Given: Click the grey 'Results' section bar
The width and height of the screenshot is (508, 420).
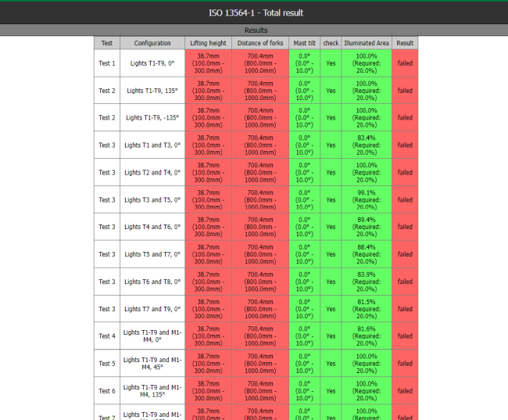Looking at the screenshot, I should coord(254,31).
